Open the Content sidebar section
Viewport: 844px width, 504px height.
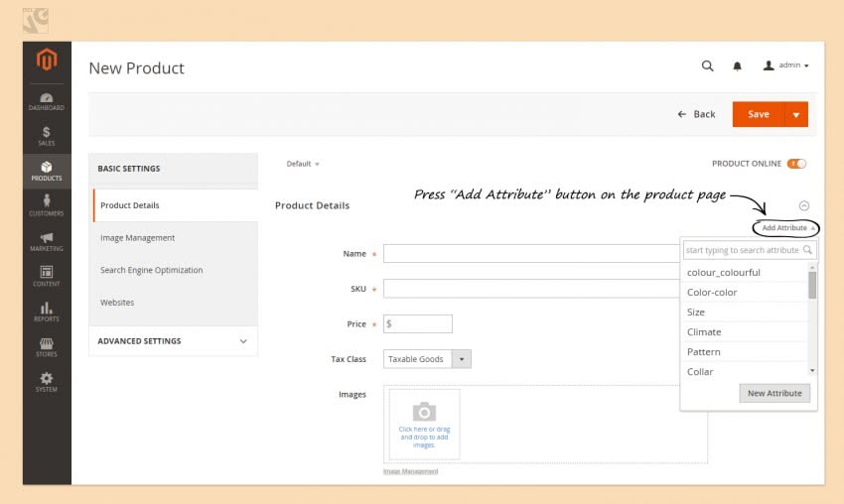(x=47, y=277)
